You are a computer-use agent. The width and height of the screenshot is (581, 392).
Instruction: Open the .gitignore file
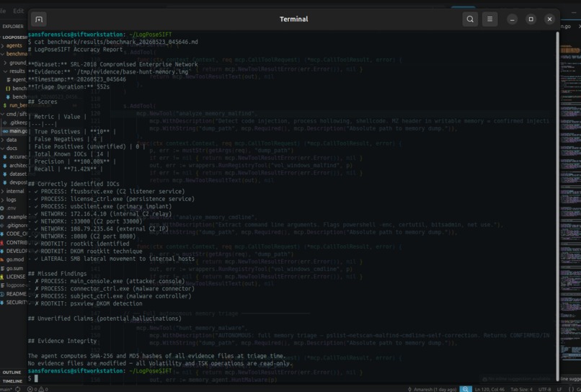[x=14, y=226]
